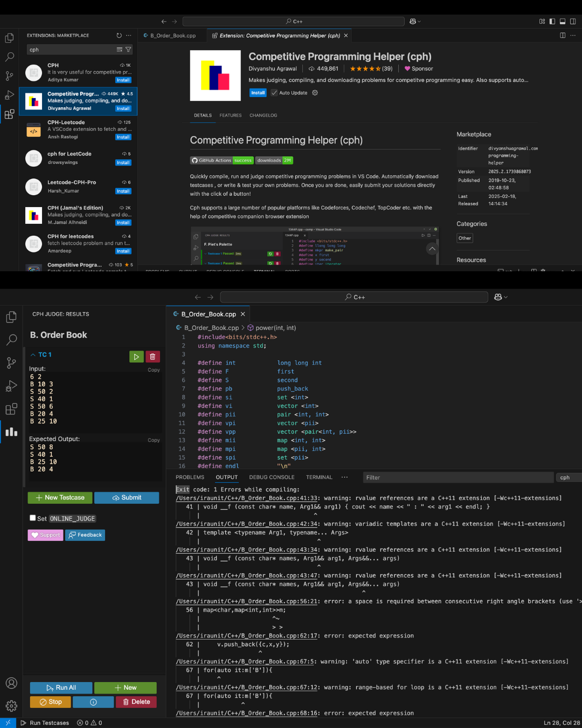Open Explorer in the bottom window's activity bar
Viewport: 582px width, 728px height.
click(11, 317)
